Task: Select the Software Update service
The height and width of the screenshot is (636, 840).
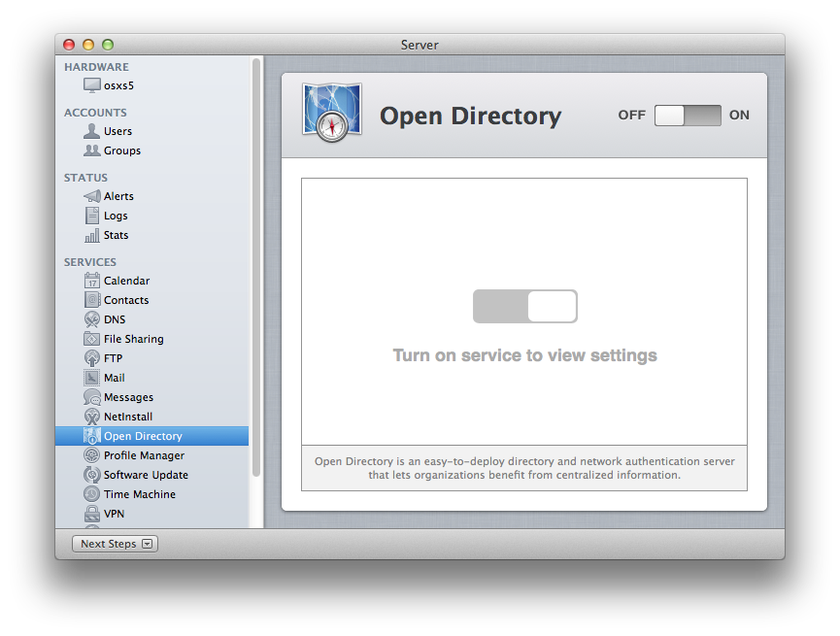Action: pos(152,475)
